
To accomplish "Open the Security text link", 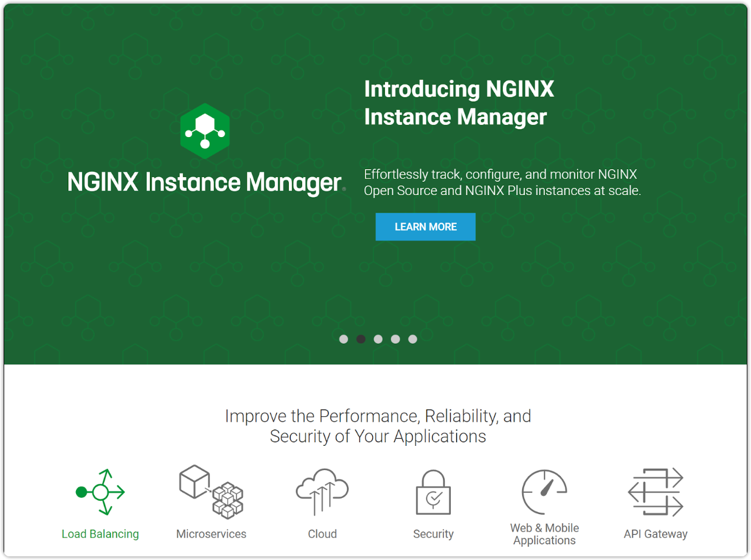I will click(433, 534).
